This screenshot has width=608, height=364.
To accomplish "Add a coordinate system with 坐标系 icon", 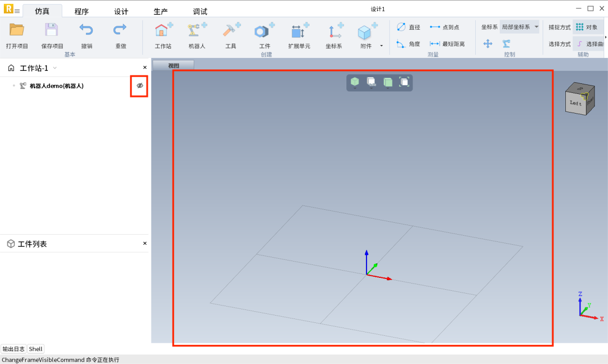I will pyautogui.click(x=333, y=32).
